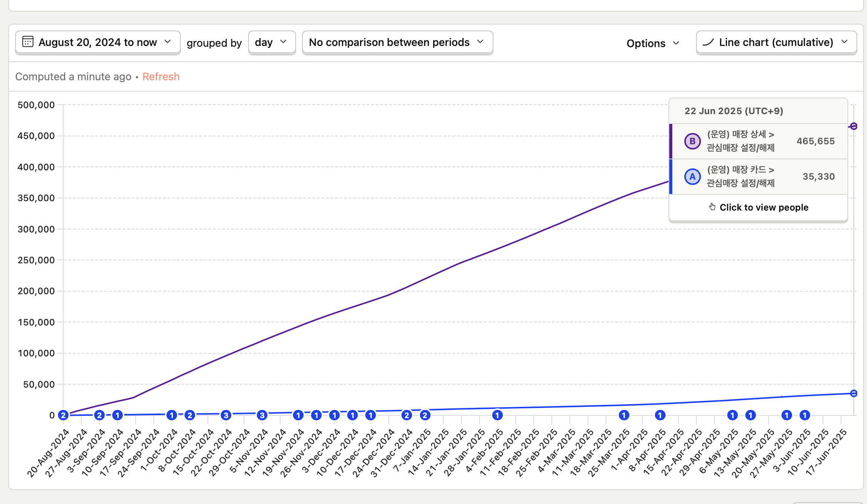Click annotation marker 3 near 5-Nov-2024

tap(262, 415)
